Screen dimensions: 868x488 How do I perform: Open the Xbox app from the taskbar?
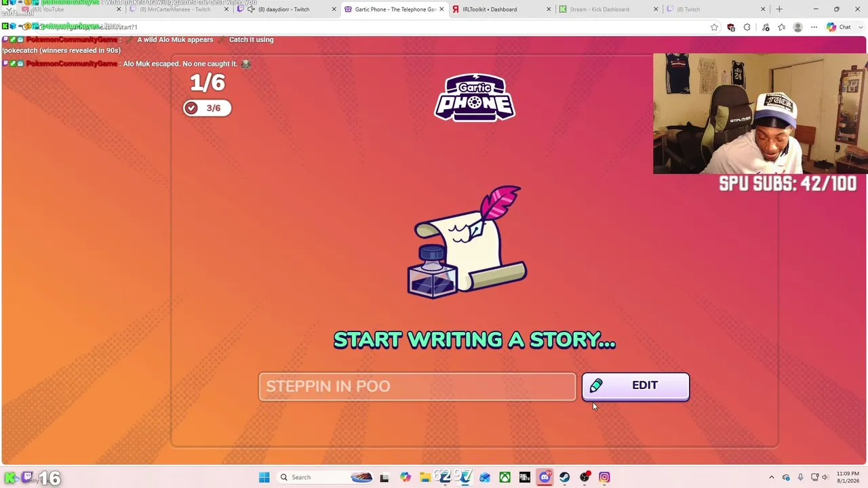pos(505,477)
